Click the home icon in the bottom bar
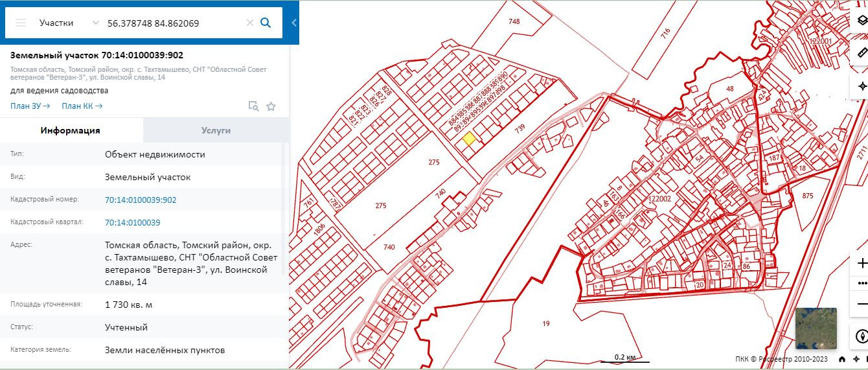Image resolution: width=868 pixels, height=370 pixels. tap(842, 360)
